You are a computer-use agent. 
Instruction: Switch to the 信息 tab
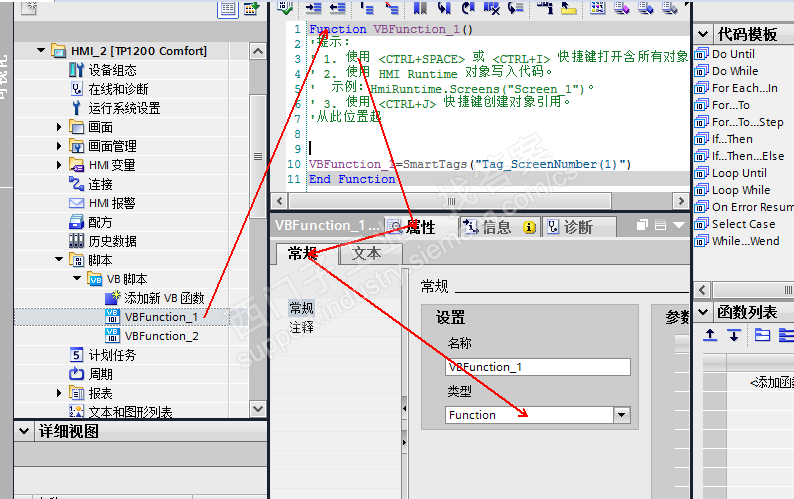500,227
